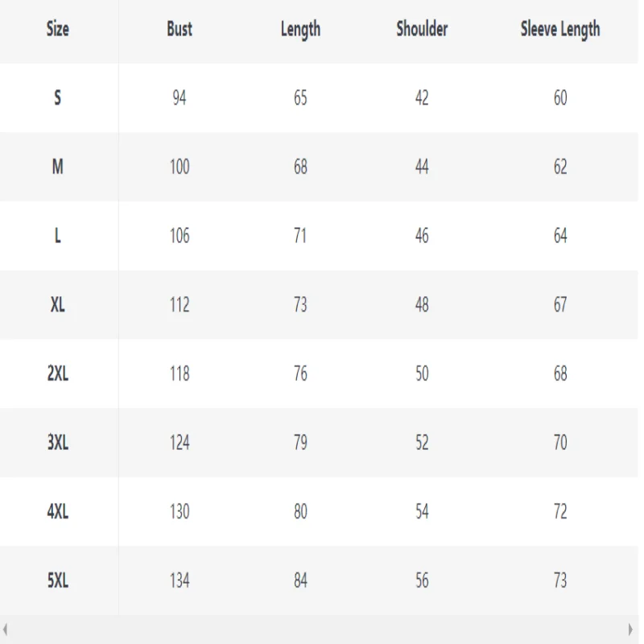Click the Sleeve Length column header
The height and width of the screenshot is (644, 644).
click(x=560, y=30)
